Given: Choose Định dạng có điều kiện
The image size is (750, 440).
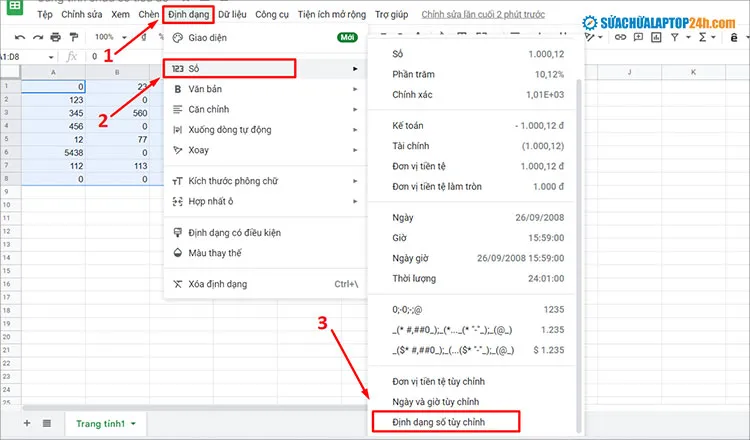Looking at the screenshot, I should [x=265, y=232].
